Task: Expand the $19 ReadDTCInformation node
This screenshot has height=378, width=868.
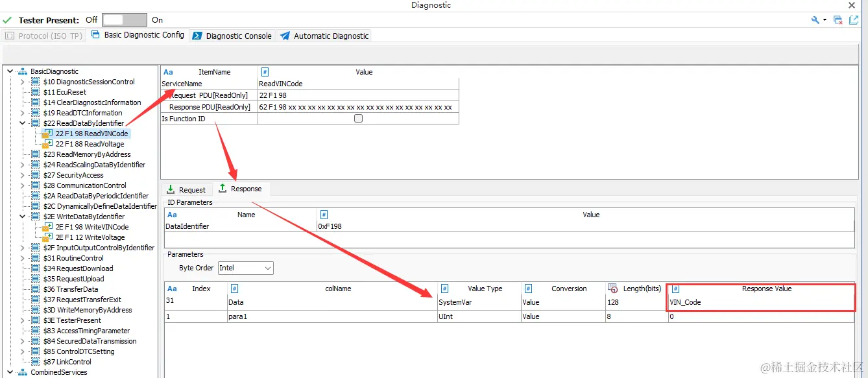Action: coord(23,113)
